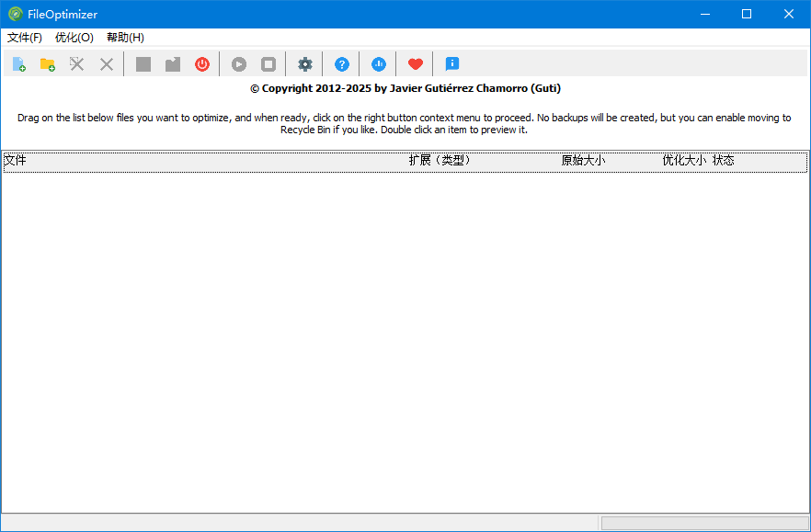Click the copyright text by Javier Gutiérrez Chamorro
The image size is (811, 532).
tap(405, 88)
